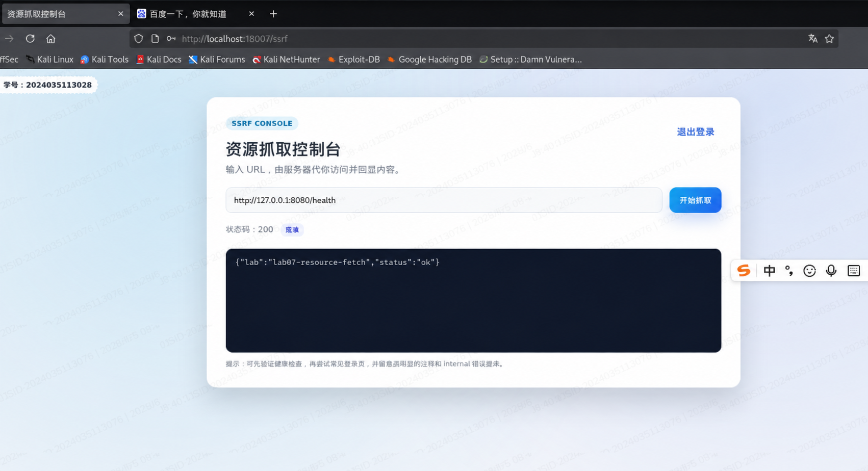
Task: Open the Google Hacking DB bookmark
Action: pos(429,60)
